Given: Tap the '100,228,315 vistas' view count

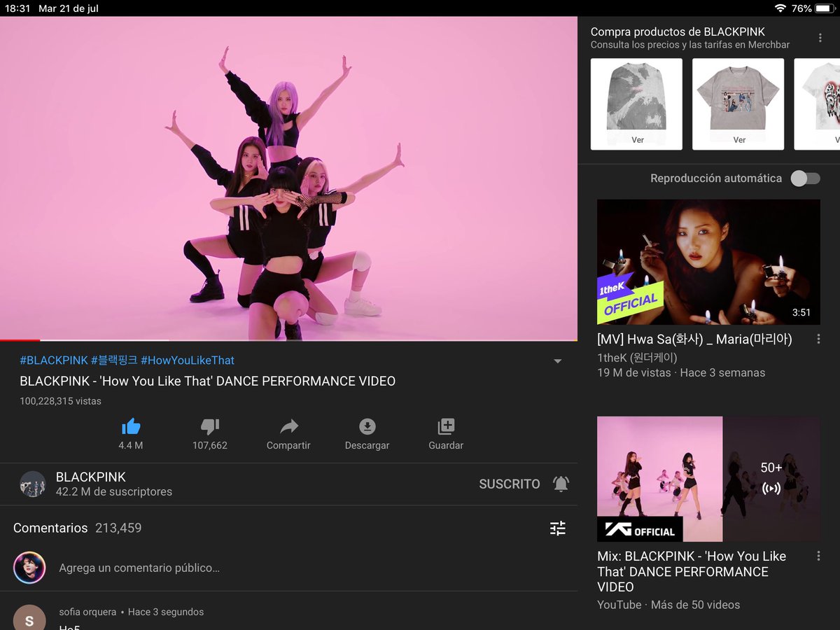Looking at the screenshot, I should tap(60, 401).
